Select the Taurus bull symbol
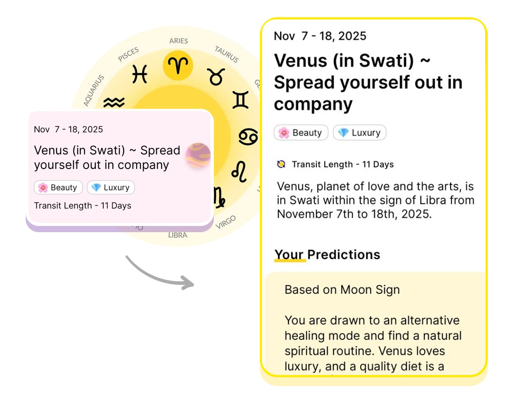The height and width of the screenshot is (398, 532). pos(216,77)
